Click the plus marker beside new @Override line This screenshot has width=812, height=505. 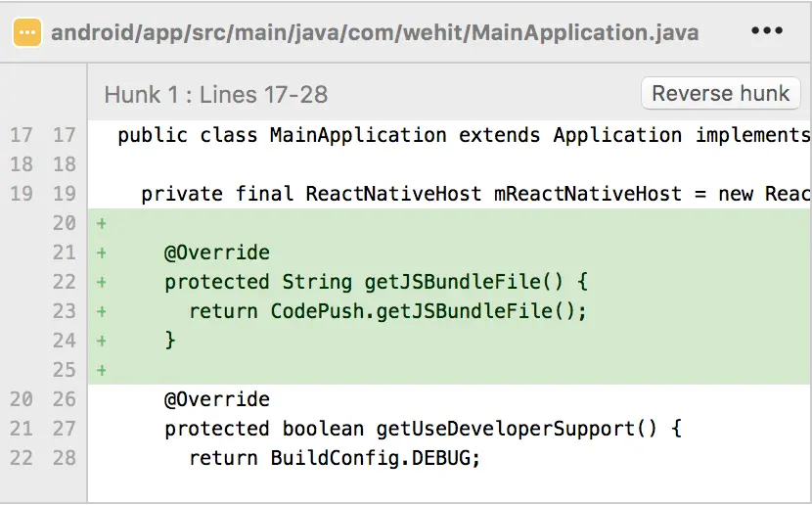pos(102,252)
